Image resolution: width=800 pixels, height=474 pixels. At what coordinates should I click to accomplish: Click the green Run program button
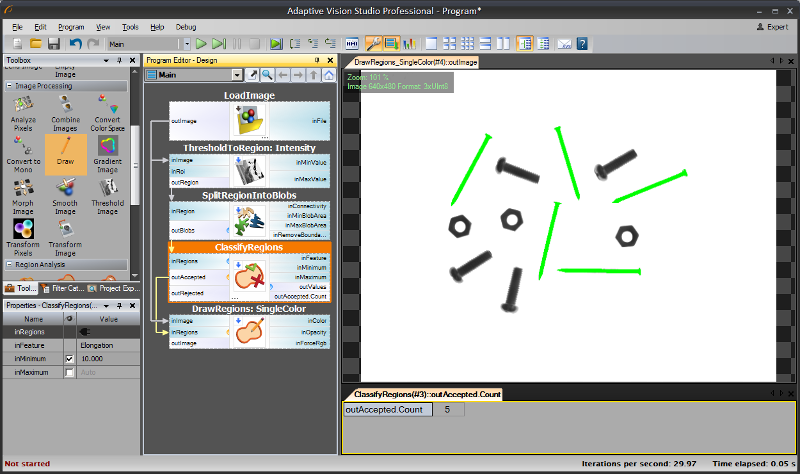click(201, 44)
